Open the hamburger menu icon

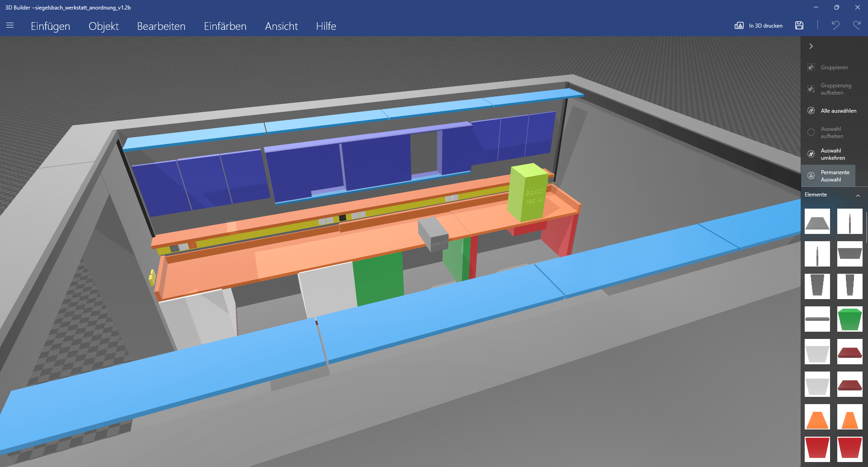click(10, 26)
